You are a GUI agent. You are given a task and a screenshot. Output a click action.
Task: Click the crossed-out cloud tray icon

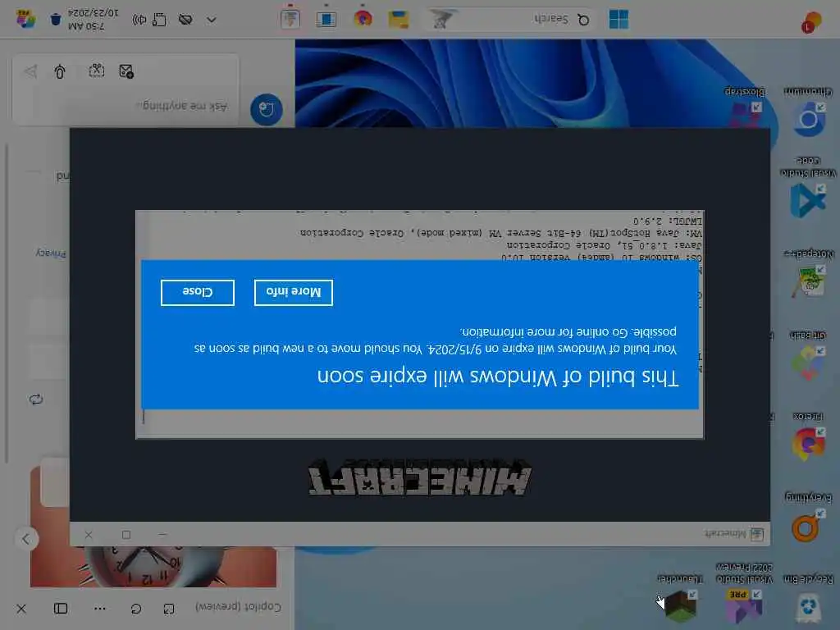(x=185, y=20)
